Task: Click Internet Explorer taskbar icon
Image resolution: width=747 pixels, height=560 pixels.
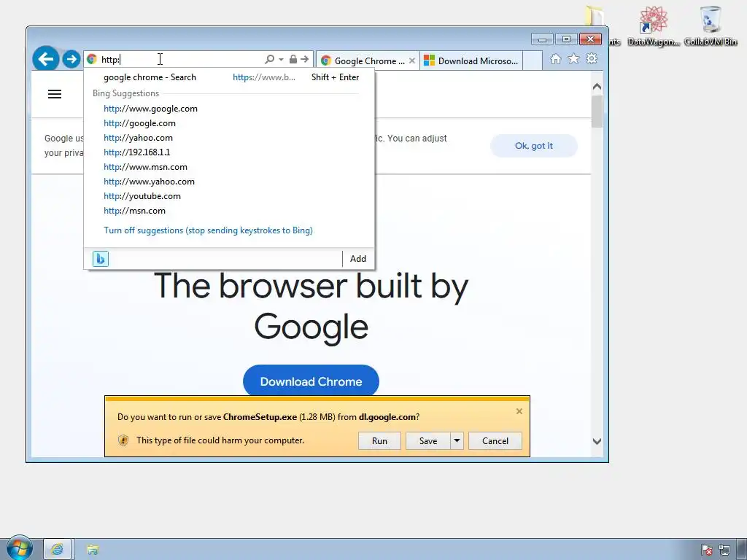Action: [57, 550]
